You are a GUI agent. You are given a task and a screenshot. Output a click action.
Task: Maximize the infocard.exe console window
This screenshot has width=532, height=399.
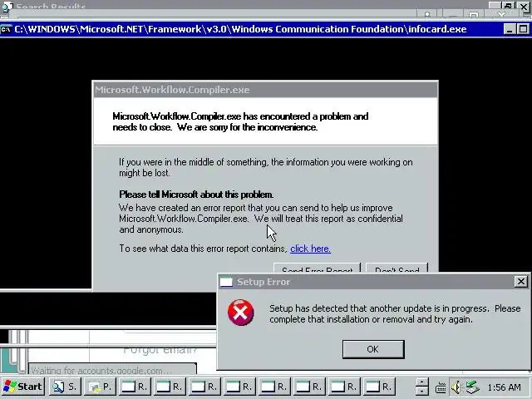[523, 29]
